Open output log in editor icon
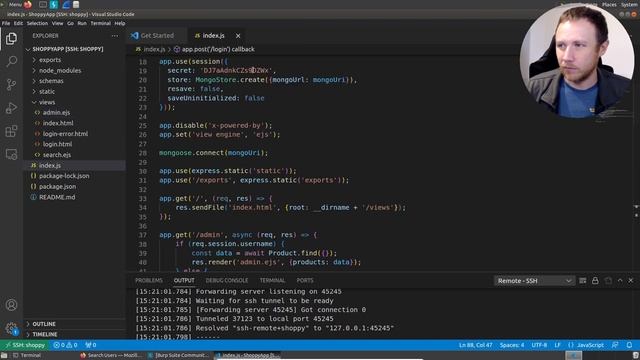 click(x=608, y=281)
